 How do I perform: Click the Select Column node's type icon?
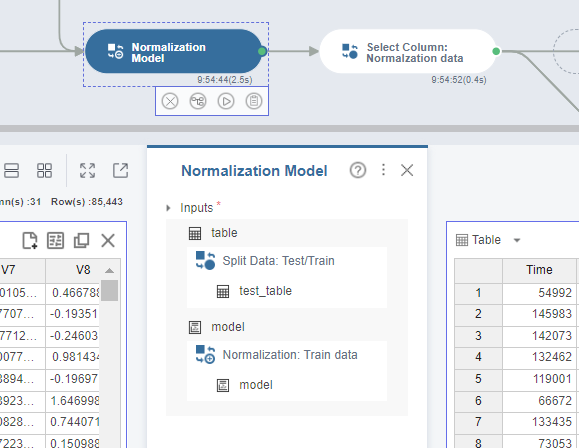pyautogui.click(x=350, y=51)
